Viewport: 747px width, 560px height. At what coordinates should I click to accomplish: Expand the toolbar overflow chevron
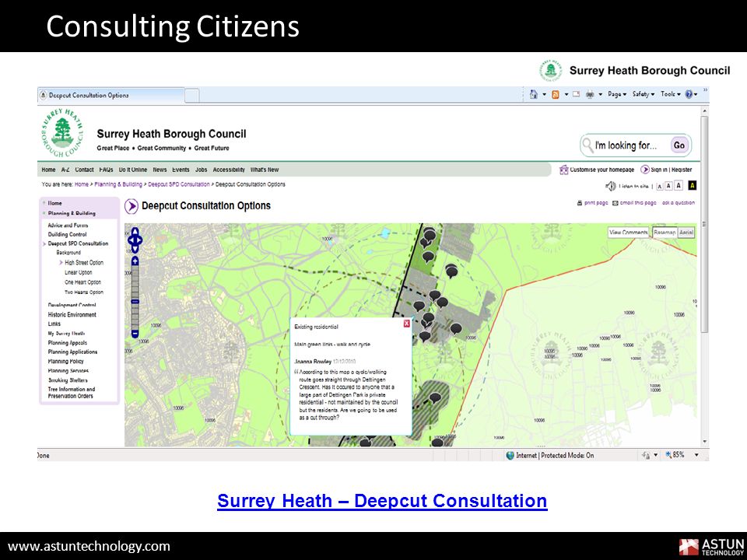[x=705, y=89]
